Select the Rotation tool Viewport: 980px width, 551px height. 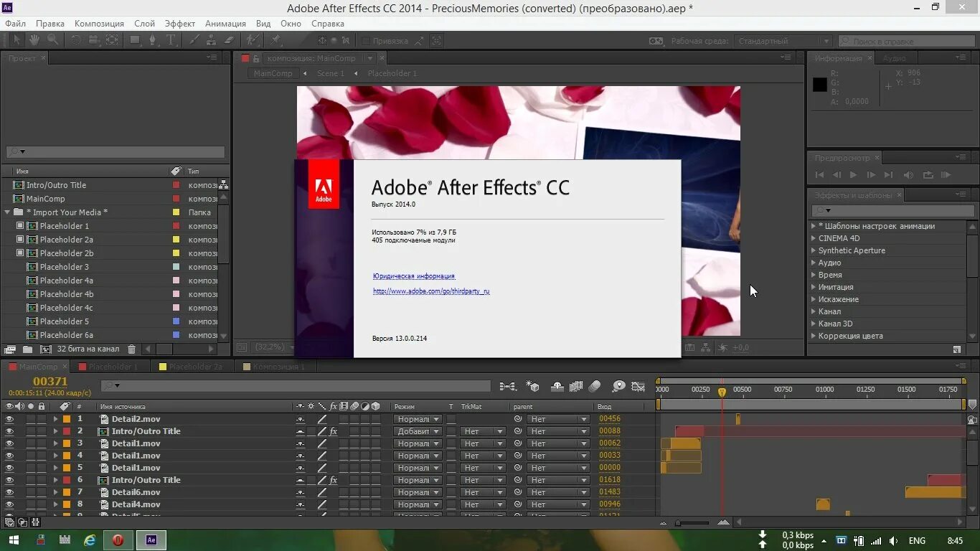77,40
